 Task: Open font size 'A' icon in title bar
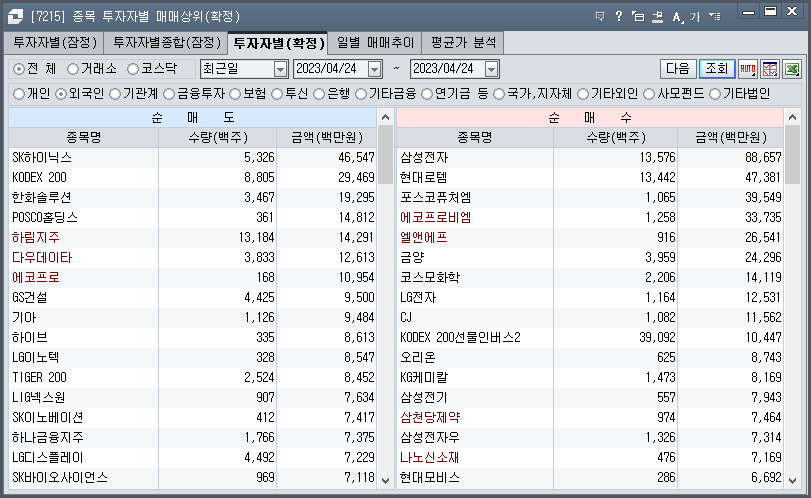click(677, 17)
